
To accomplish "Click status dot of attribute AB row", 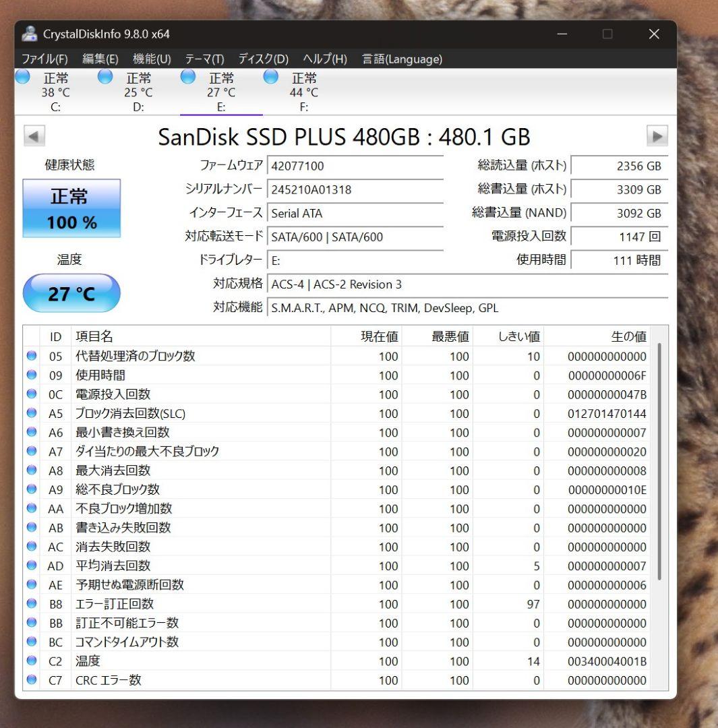I will coord(32,527).
